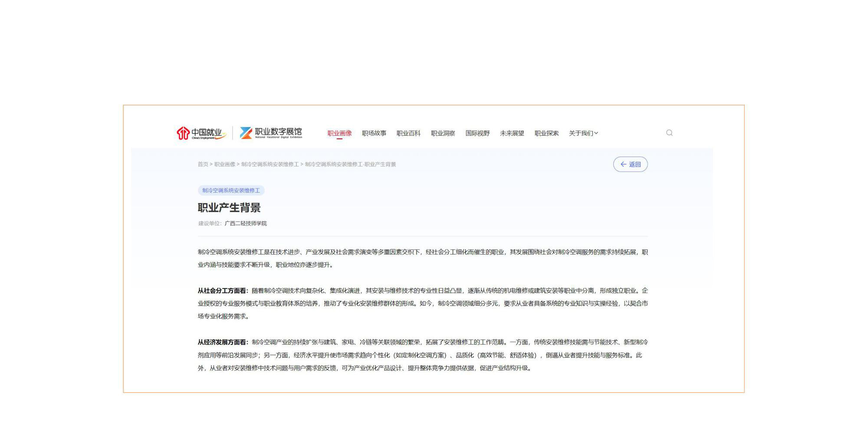
Task: Click the search magnifier icon
Action: coord(669,133)
